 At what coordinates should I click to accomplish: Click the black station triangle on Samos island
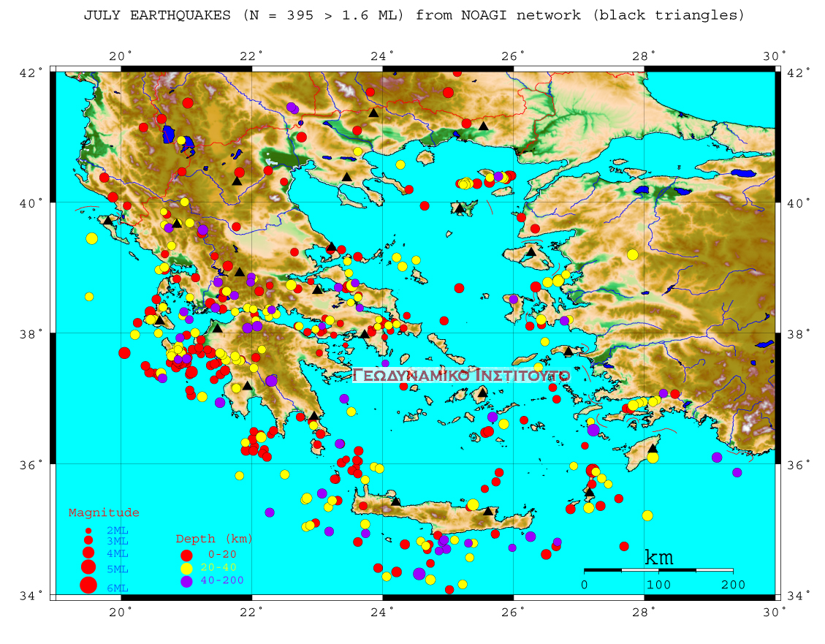569,351
